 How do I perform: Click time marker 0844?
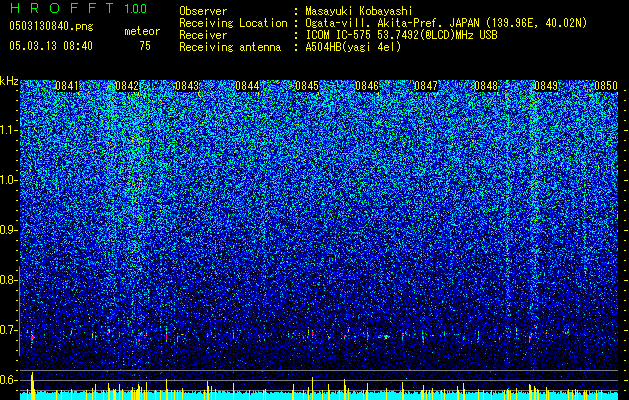tap(247, 86)
